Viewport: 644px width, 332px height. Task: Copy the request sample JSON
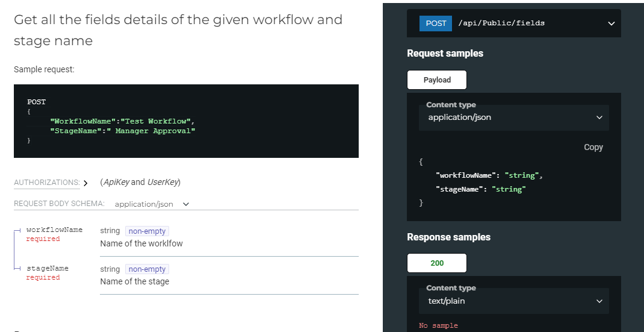[x=593, y=147]
